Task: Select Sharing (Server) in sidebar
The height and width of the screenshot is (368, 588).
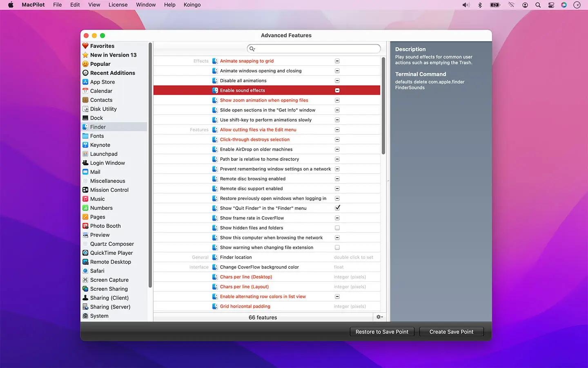Action: [114, 307]
